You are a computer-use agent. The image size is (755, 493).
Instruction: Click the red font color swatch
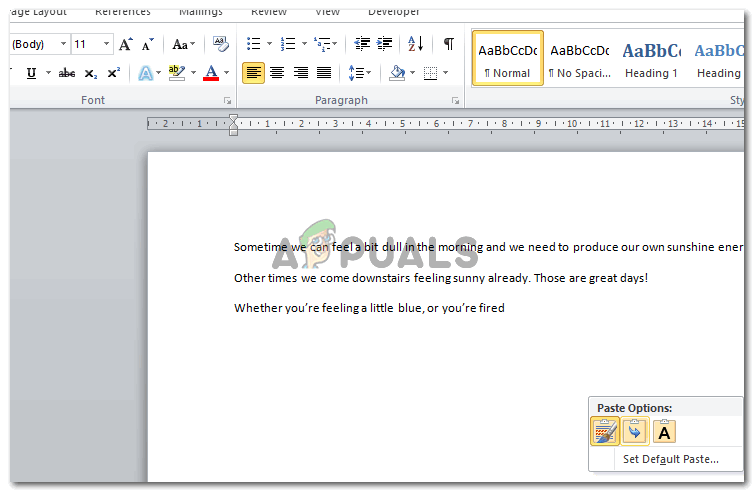coord(210,73)
